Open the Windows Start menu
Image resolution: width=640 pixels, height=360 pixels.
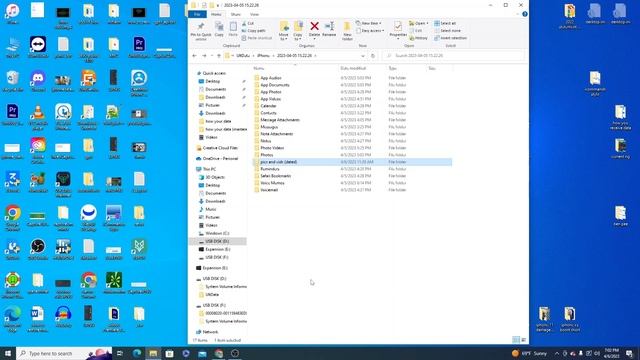(x=8, y=353)
